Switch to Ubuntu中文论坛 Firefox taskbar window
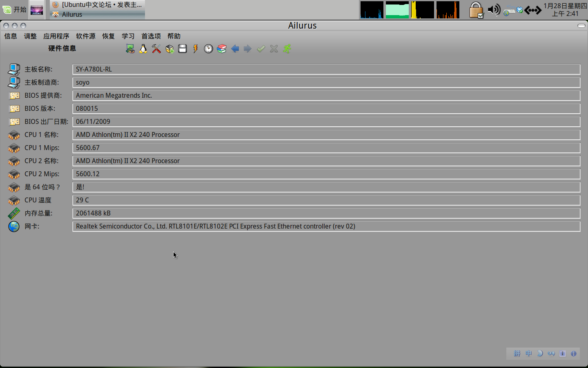This screenshot has width=588, height=368. pyautogui.click(x=97, y=5)
